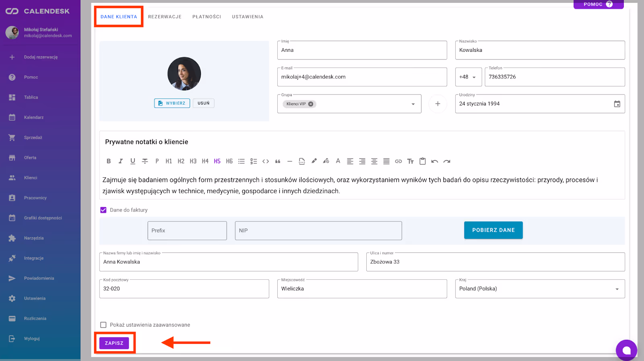
Task: Click the client avatar photo
Action: (x=184, y=74)
